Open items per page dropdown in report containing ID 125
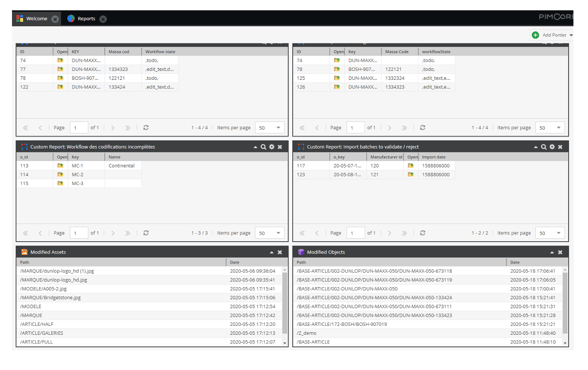 pyautogui.click(x=559, y=127)
